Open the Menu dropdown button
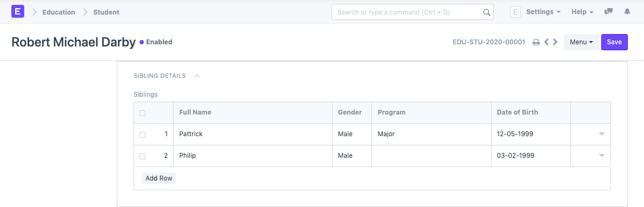The height and width of the screenshot is (207, 644). 581,42
